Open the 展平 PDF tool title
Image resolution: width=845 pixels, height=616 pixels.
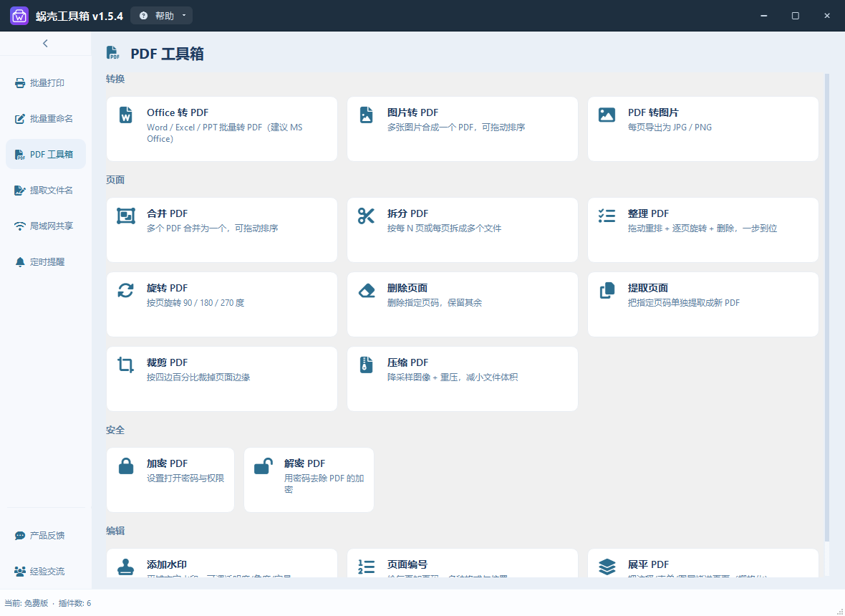(x=648, y=564)
